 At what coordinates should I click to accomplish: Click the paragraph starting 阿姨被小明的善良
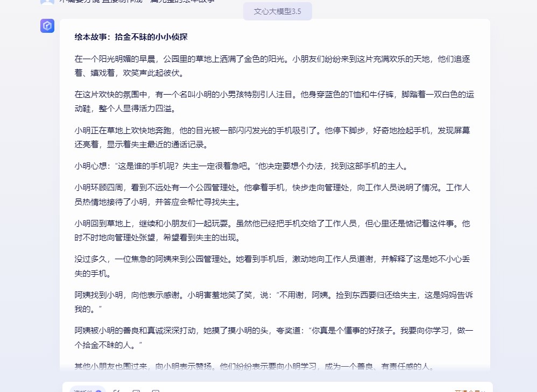point(274,338)
